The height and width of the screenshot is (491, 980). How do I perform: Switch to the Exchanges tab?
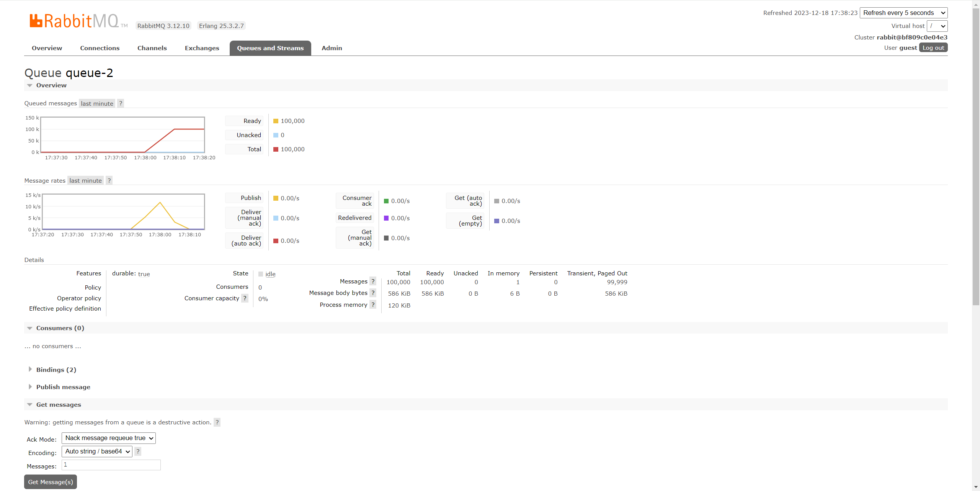[x=202, y=48]
